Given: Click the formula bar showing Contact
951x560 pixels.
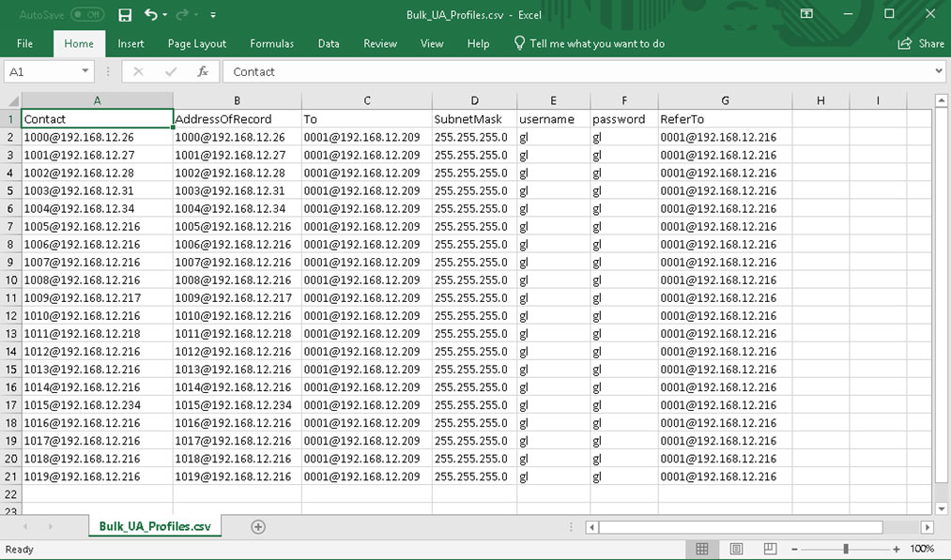Looking at the screenshot, I should 576,72.
